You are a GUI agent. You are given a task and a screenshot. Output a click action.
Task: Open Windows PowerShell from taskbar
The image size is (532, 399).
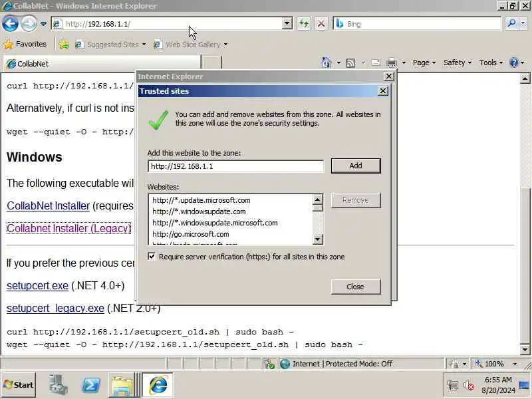(91, 385)
